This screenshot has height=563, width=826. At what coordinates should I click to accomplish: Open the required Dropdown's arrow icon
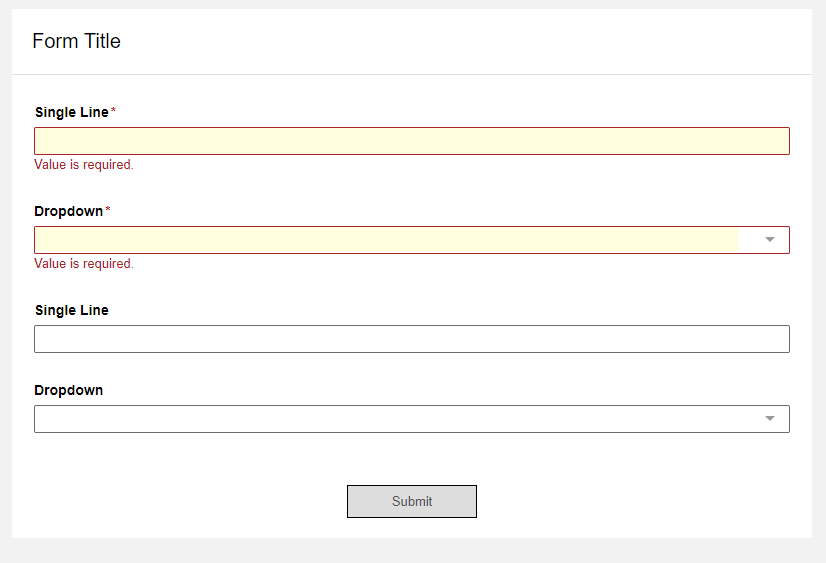pyautogui.click(x=770, y=240)
